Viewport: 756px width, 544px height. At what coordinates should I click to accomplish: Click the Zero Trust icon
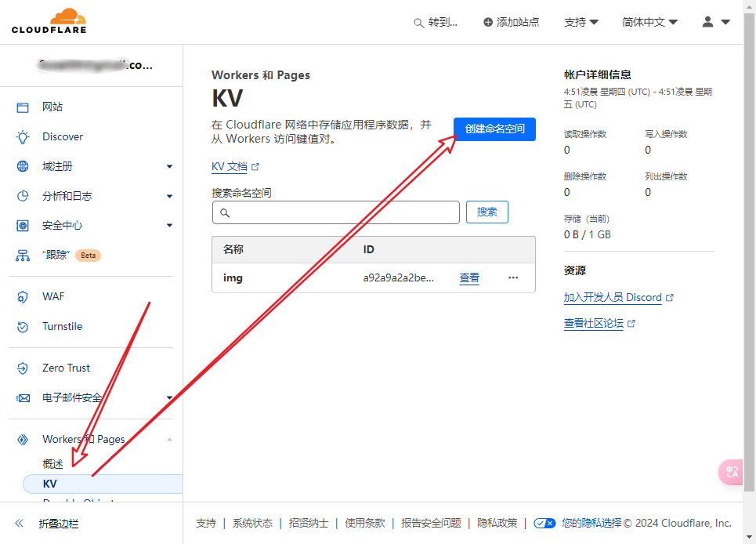23,368
